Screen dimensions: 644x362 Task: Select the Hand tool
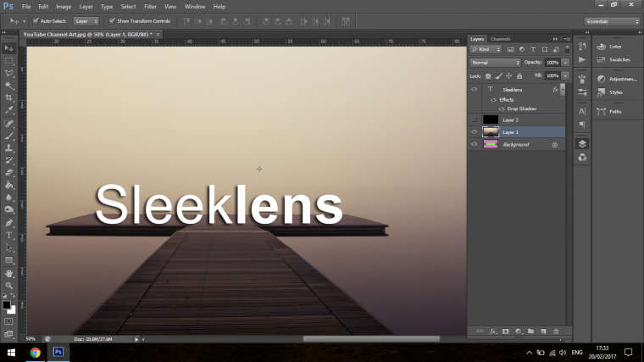pyautogui.click(x=8, y=273)
